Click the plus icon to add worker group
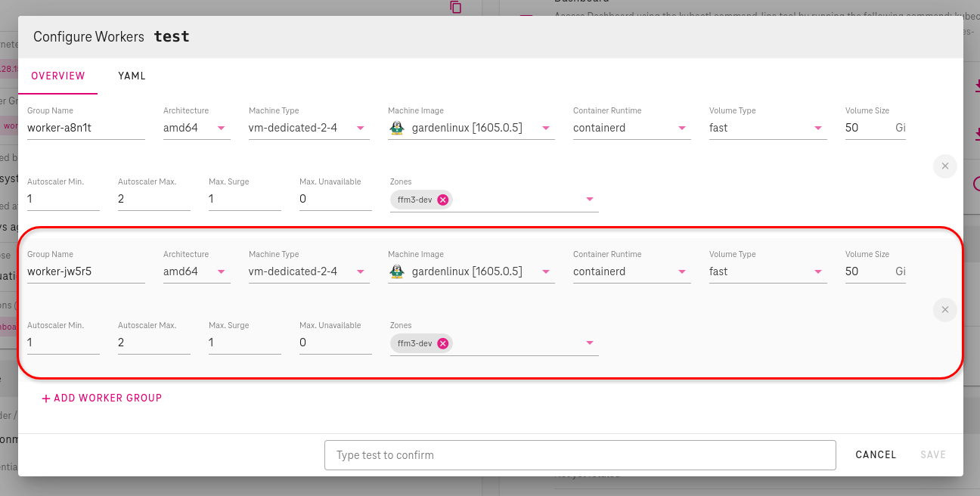The image size is (980, 496). point(46,398)
